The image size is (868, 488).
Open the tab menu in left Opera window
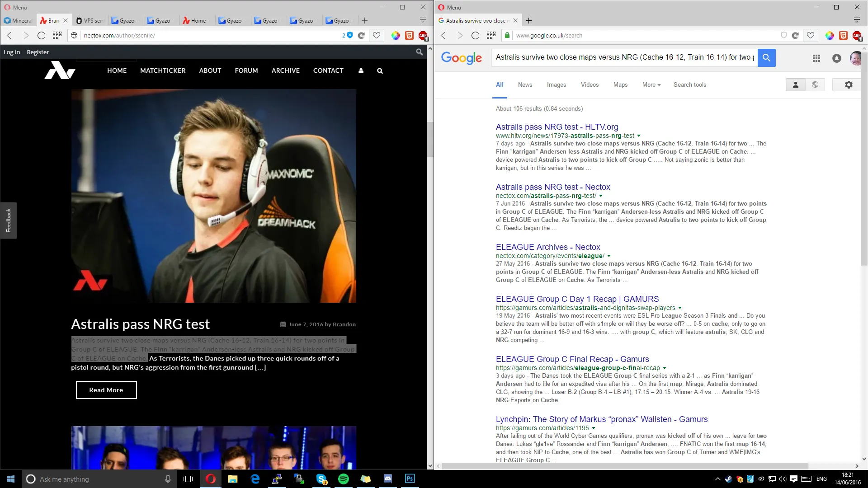click(423, 20)
